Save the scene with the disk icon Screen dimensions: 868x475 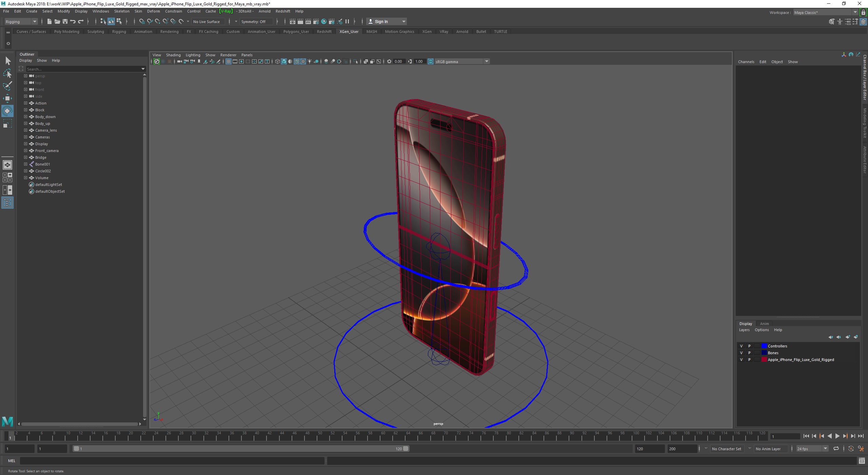coord(65,21)
